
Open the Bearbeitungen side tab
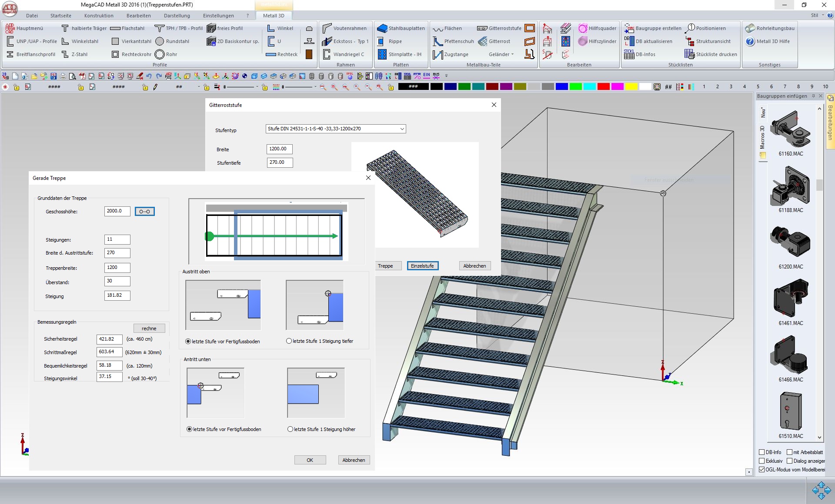click(x=830, y=121)
